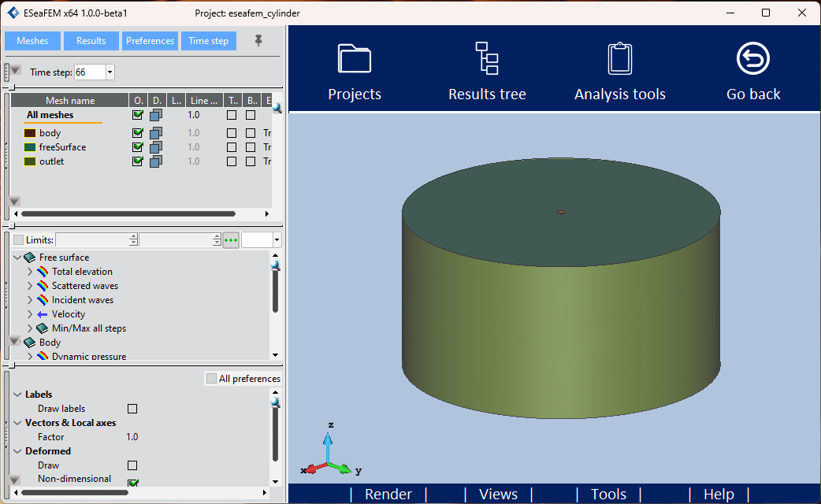Screen dimensions: 821x504
Task: Click the Line column header
Action: point(203,101)
